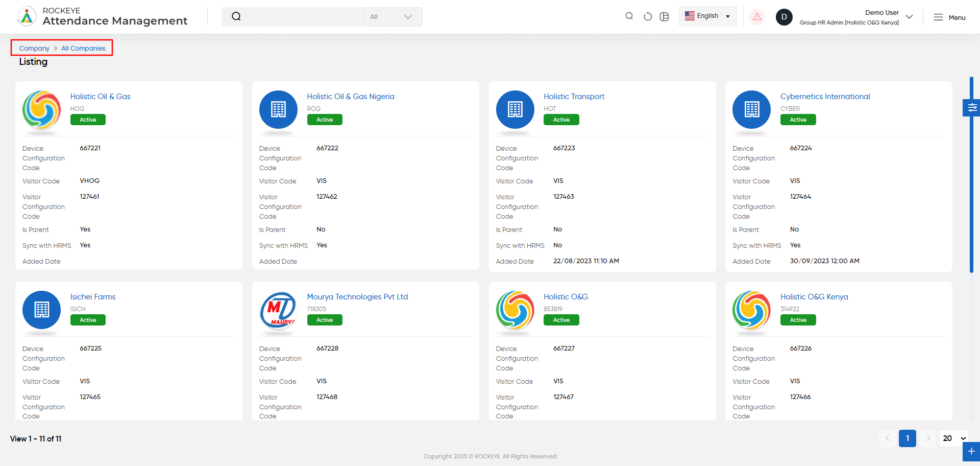Select added date 22/08/2023 11:10 AM

pos(586,261)
